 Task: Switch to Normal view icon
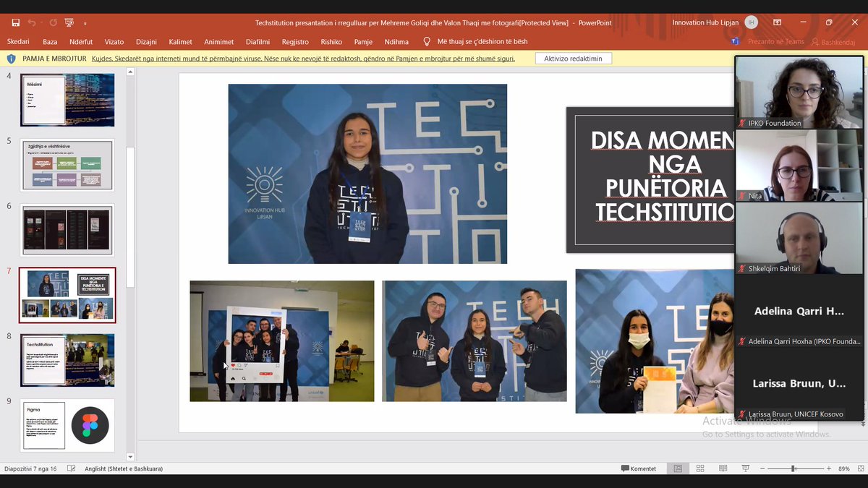tap(678, 468)
